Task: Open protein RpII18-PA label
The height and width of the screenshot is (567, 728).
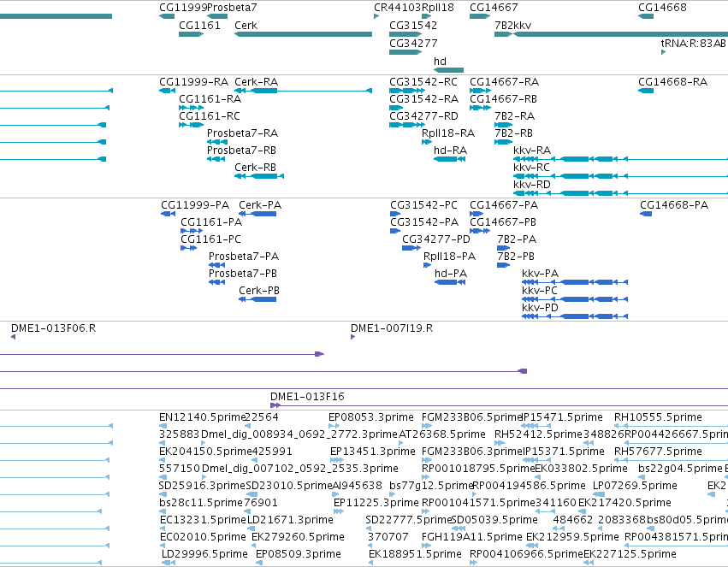Action: (449, 257)
